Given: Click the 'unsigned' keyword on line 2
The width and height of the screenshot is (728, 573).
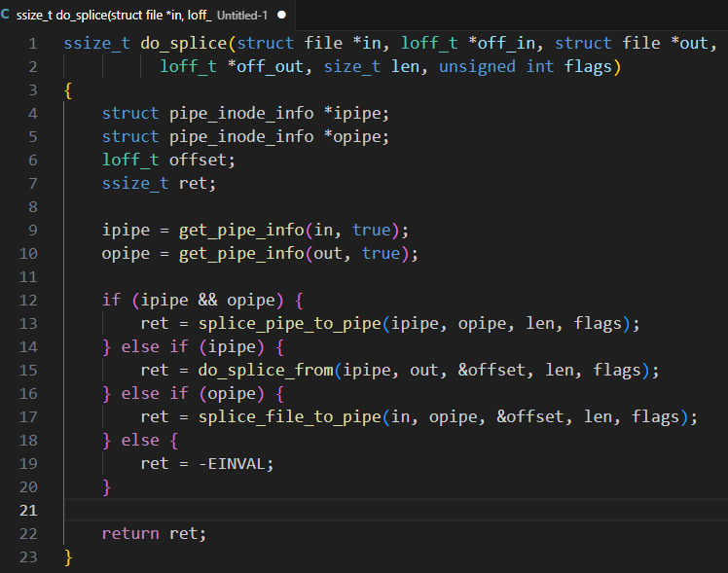Looking at the screenshot, I should point(477,67).
